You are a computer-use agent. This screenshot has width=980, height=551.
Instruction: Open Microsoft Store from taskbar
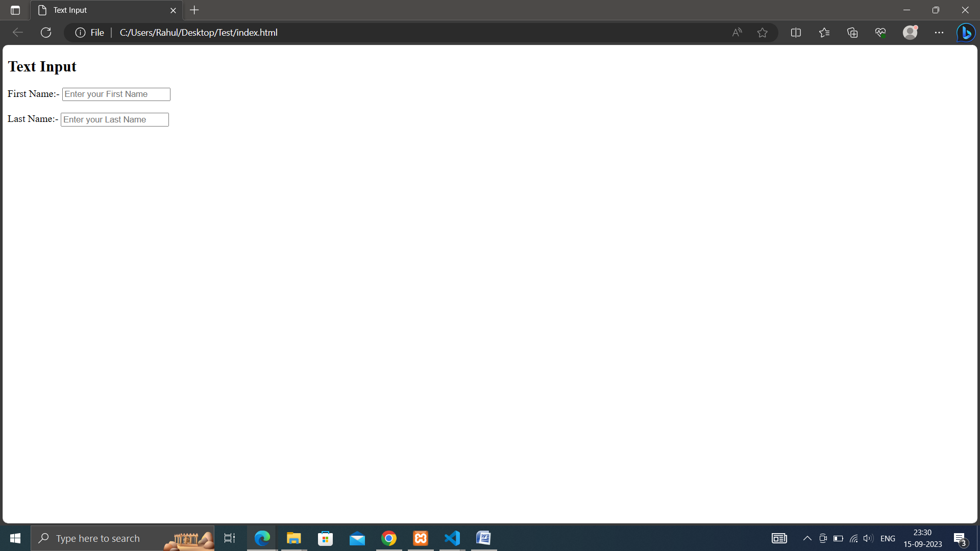coord(325,538)
